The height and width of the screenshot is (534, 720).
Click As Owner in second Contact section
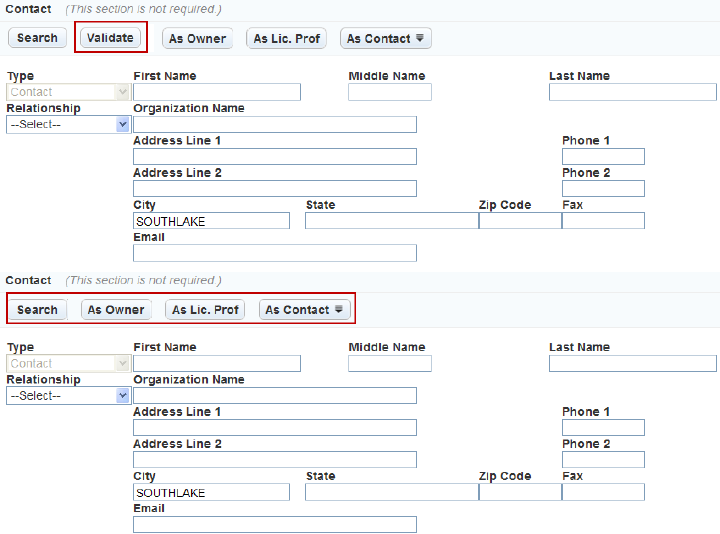[116, 310]
